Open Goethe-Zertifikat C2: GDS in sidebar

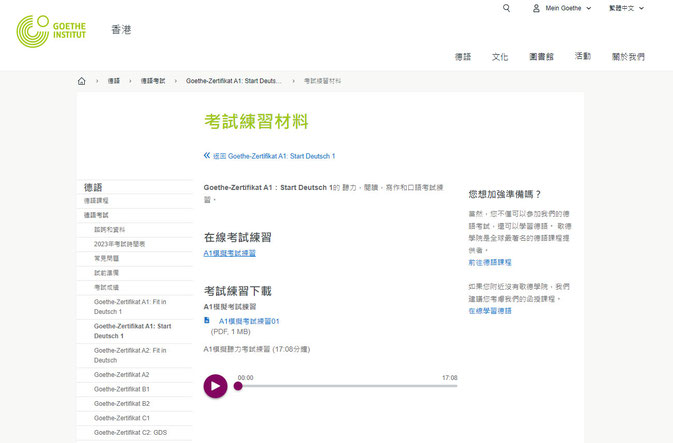(x=130, y=433)
